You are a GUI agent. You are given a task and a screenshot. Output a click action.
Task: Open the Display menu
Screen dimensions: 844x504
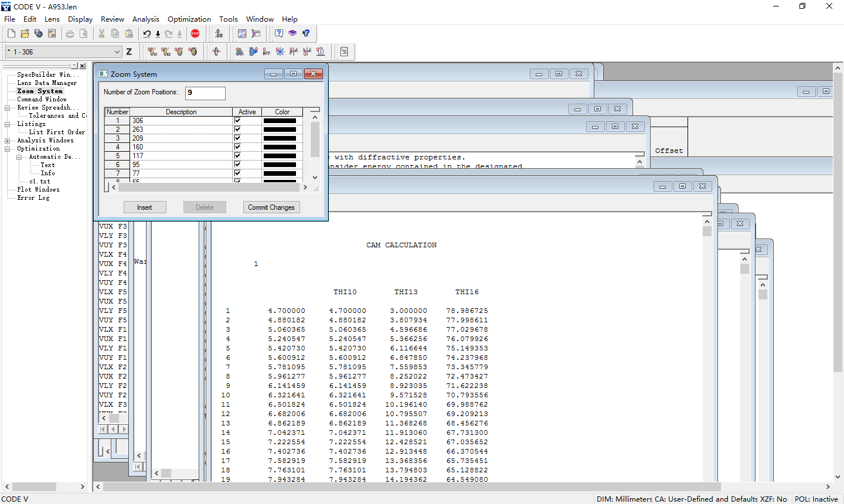click(80, 19)
